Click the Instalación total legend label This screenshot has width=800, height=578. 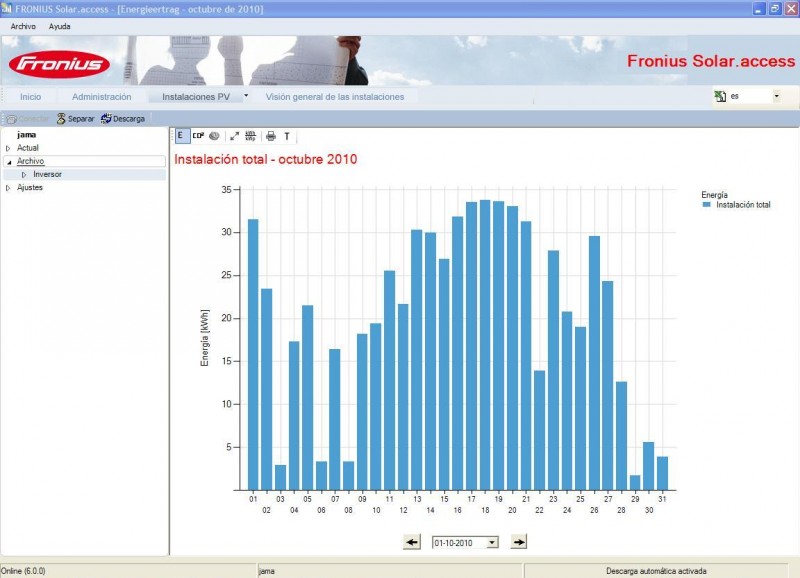point(743,205)
